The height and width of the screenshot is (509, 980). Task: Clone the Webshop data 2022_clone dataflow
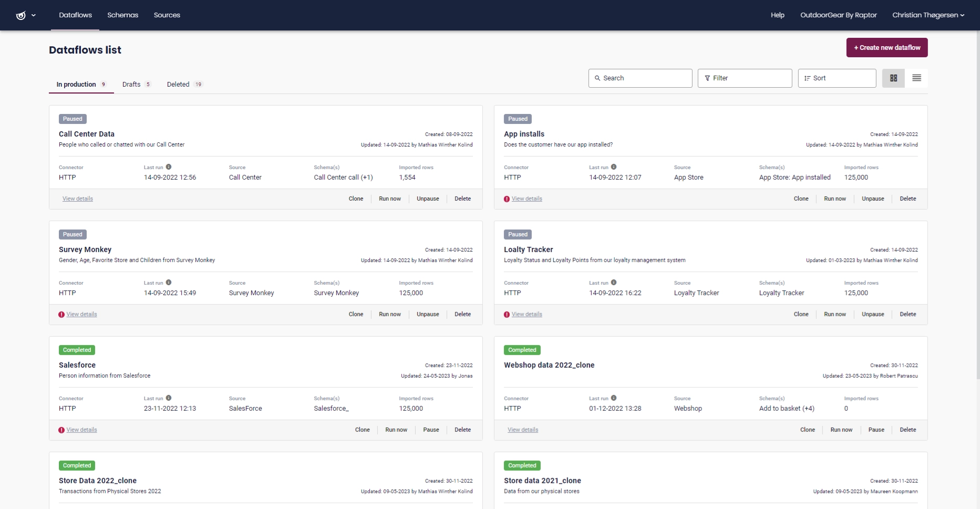[x=807, y=430]
